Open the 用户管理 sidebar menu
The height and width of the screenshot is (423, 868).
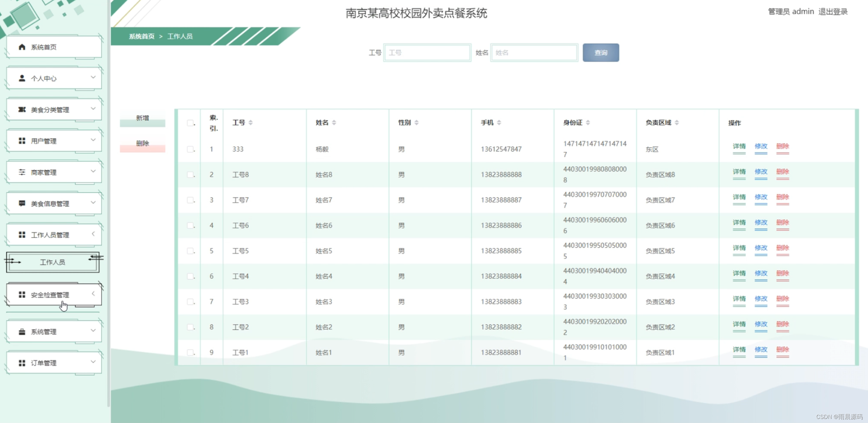(x=54, y=141)
